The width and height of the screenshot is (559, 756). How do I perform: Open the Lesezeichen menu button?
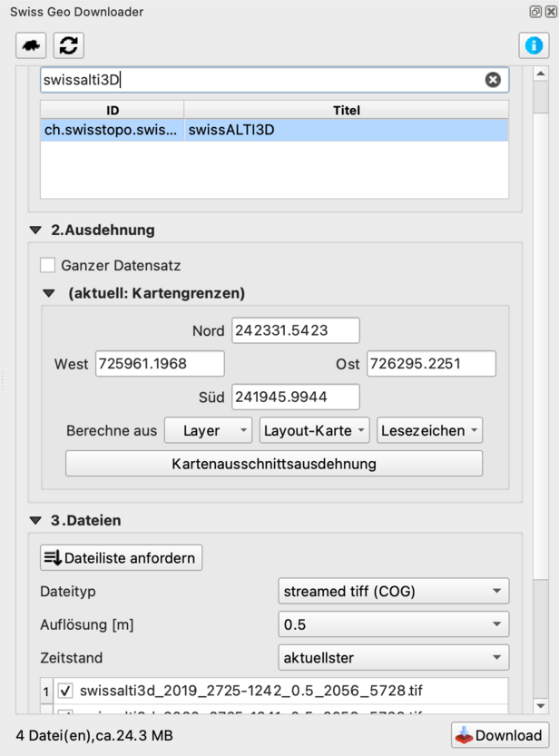(429, 431)
